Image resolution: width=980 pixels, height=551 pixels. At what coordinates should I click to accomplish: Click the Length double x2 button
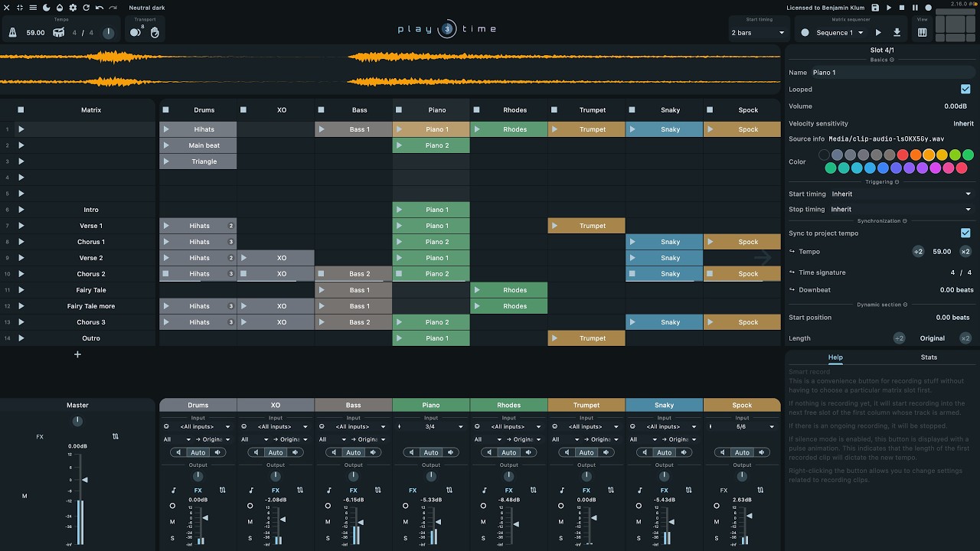(966, 338)
